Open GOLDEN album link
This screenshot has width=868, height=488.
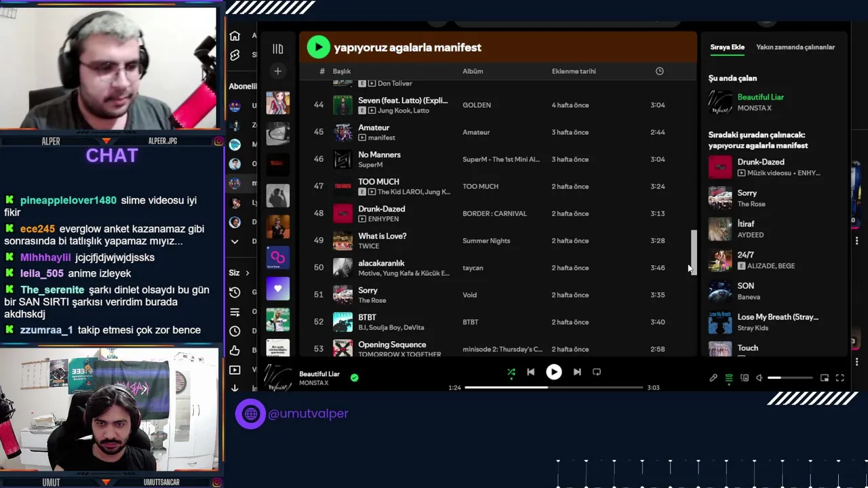(x=476, y=105)
